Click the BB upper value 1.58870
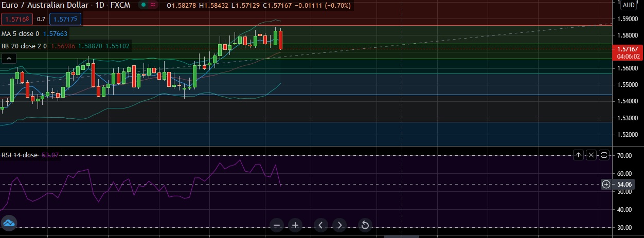The height and width of the screenshot is (238, 644). (91, 46)
